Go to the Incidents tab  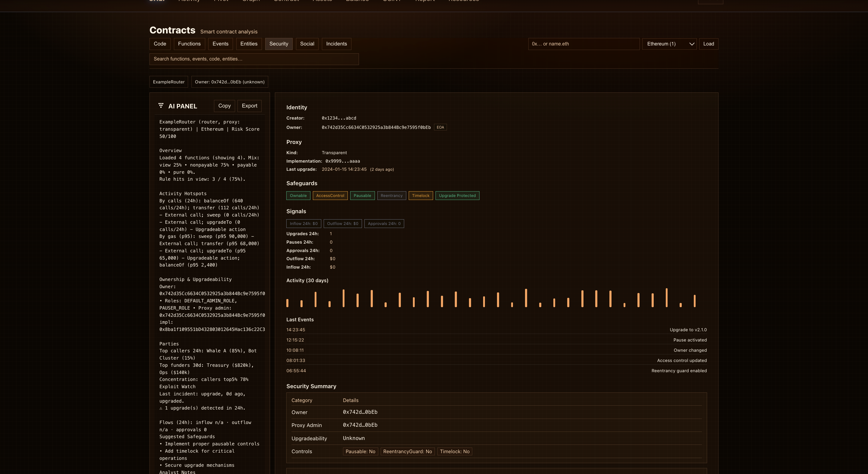(336, 44)
